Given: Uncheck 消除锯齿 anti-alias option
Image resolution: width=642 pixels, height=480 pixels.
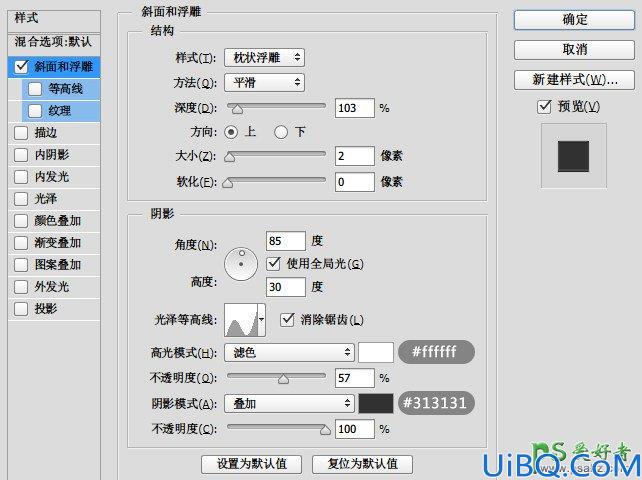Looking at the screenshot, I should click(x=287, y=319).
